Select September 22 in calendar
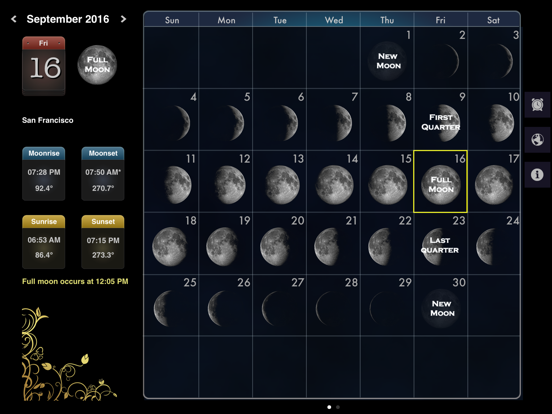Image resolution: width=552 pixels, height=414 pixels. tap(387, 243)
